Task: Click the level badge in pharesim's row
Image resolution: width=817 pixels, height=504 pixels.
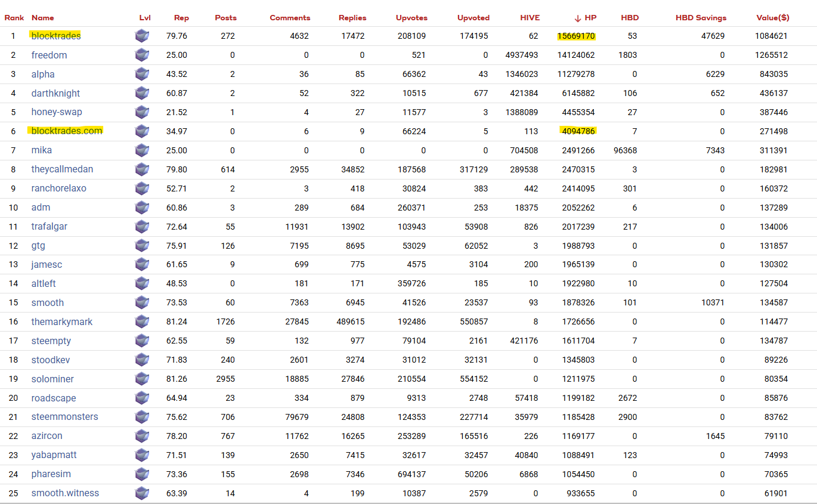Action: pyautogui.click(x=142, y=474)
